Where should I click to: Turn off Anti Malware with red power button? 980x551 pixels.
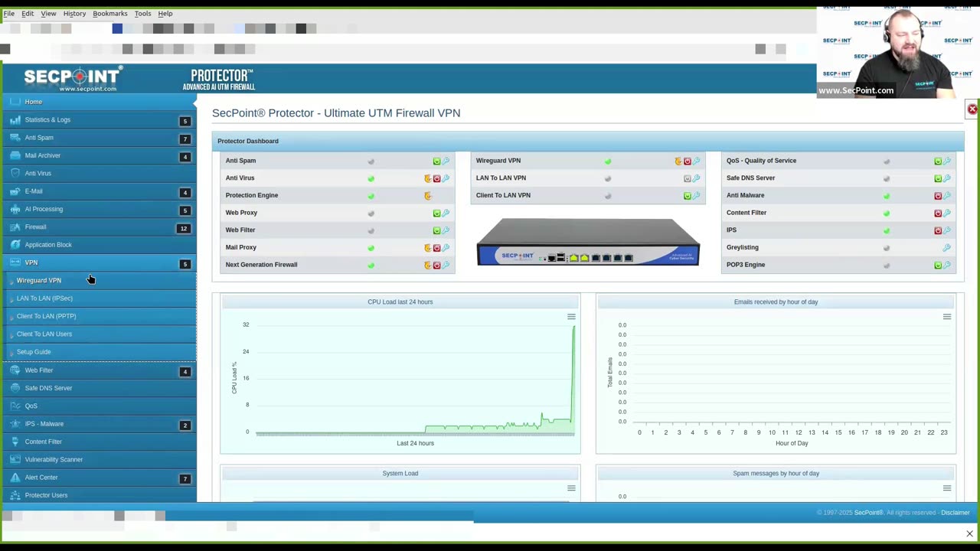click(x=938, y=196)
